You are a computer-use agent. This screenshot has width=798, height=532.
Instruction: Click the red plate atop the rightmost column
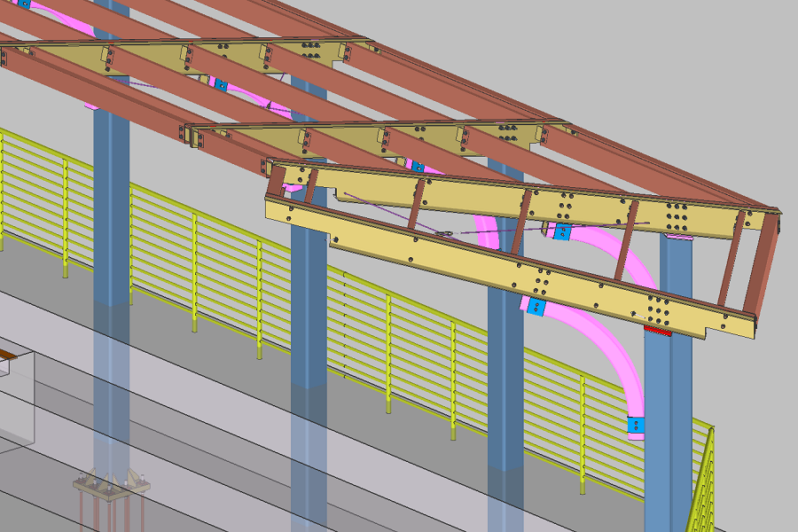[x=659, y=330]
